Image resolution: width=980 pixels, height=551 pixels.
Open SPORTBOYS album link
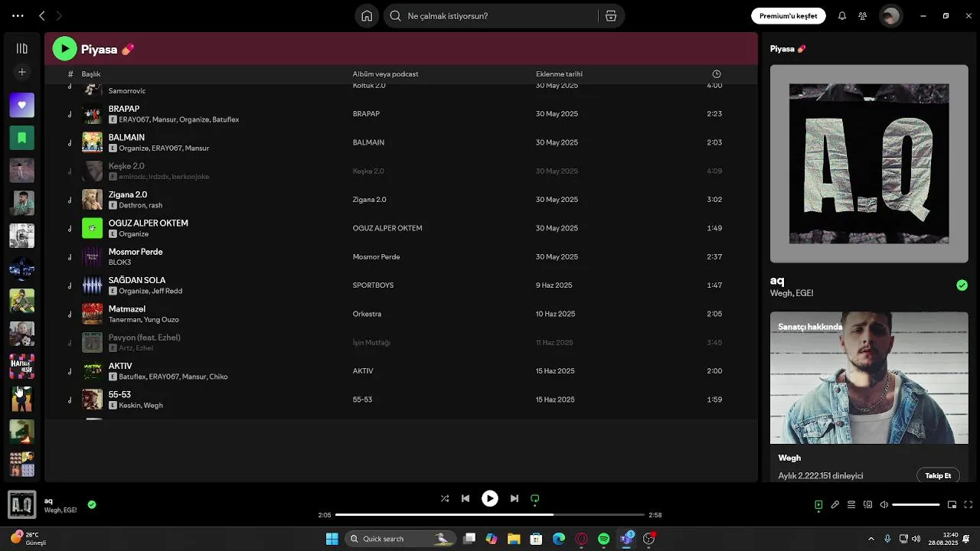pyautogui.click(x=373, y=285)
